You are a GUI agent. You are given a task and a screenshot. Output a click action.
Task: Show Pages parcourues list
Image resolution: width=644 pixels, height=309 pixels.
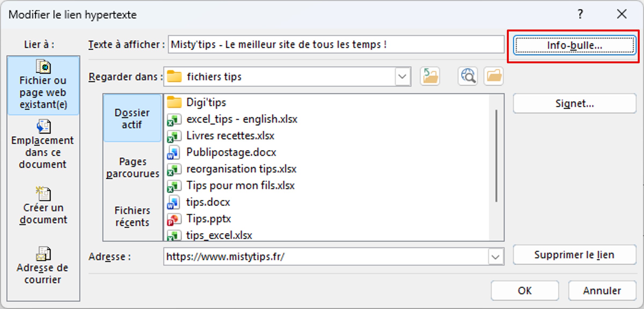[132, 167]
